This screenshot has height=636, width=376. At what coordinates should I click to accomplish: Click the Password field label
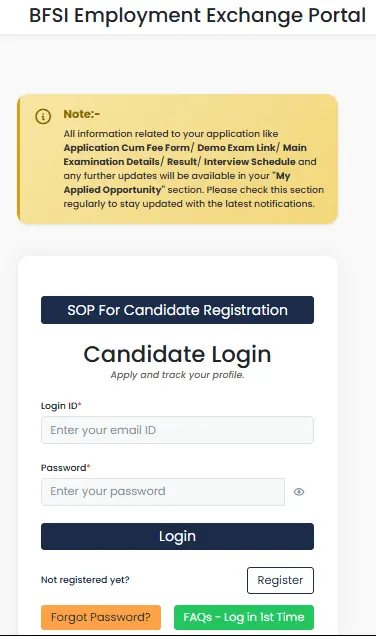pyautogui.click(x=65, y=468)
